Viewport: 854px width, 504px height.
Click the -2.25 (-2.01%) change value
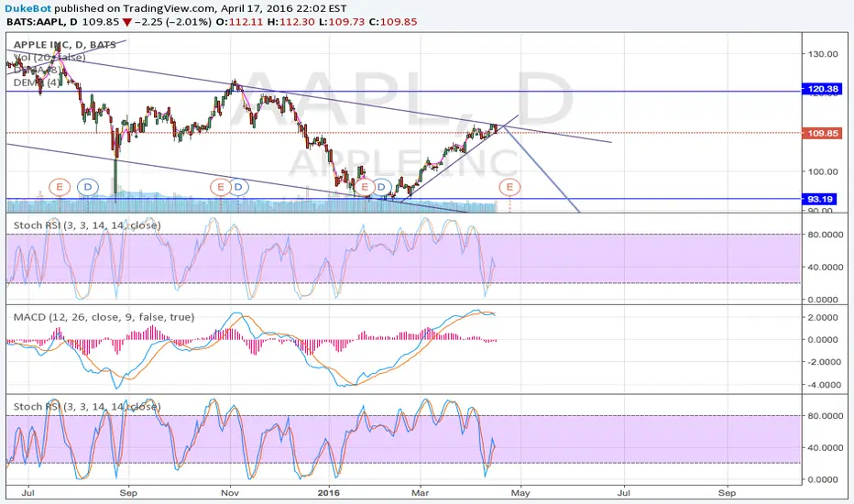point(172,22)
